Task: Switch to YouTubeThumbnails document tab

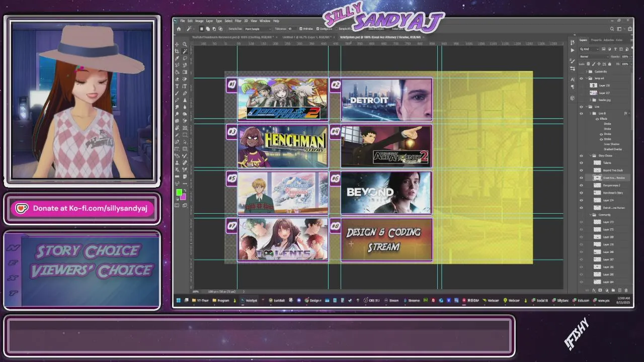Action: (x=233, y=37)
